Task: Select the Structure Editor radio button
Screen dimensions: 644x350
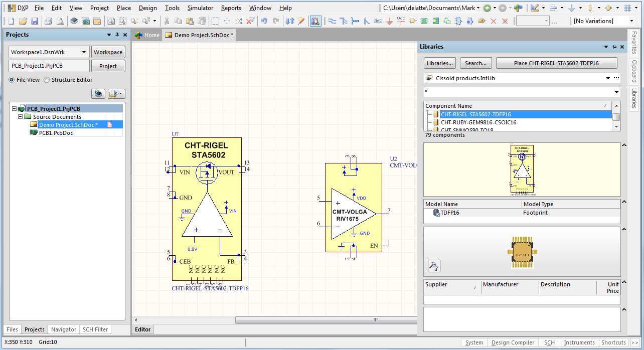Action: [x=47, y=80]
